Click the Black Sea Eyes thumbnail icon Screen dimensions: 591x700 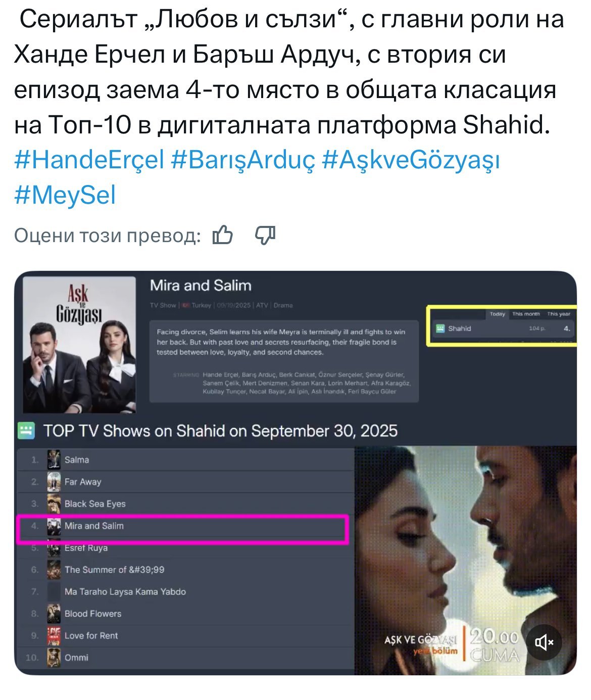pos(54,504)
